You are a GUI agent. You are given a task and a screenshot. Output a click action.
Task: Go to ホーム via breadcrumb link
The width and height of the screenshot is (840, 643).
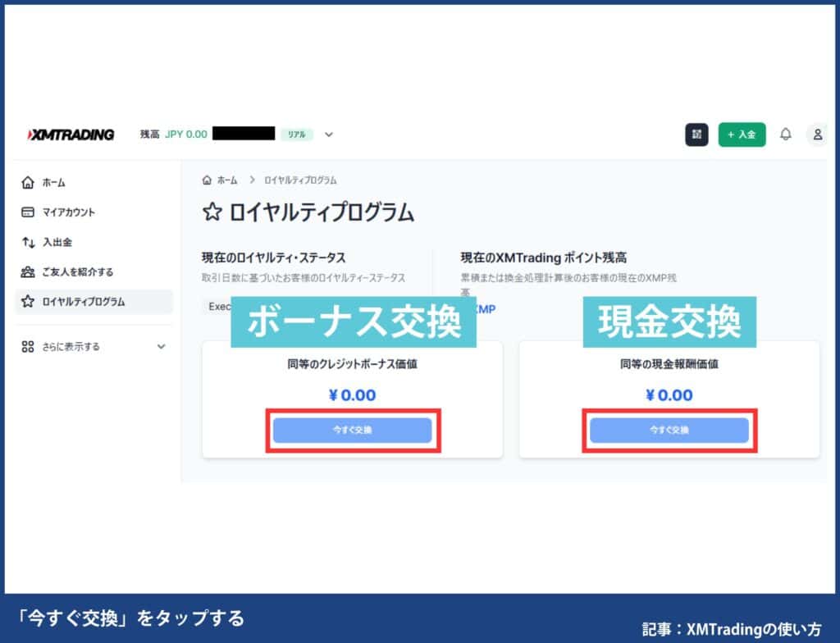(227, 180)
